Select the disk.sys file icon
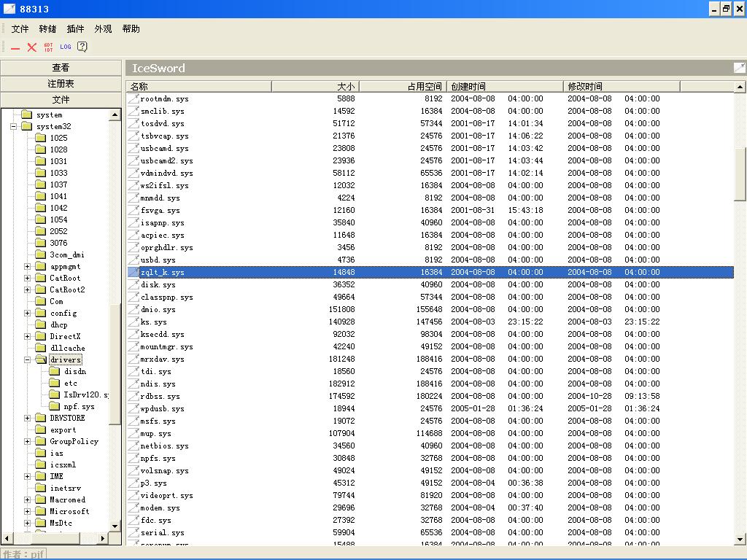Viewport: 747px width, 560px height. [x=133, y=284]
